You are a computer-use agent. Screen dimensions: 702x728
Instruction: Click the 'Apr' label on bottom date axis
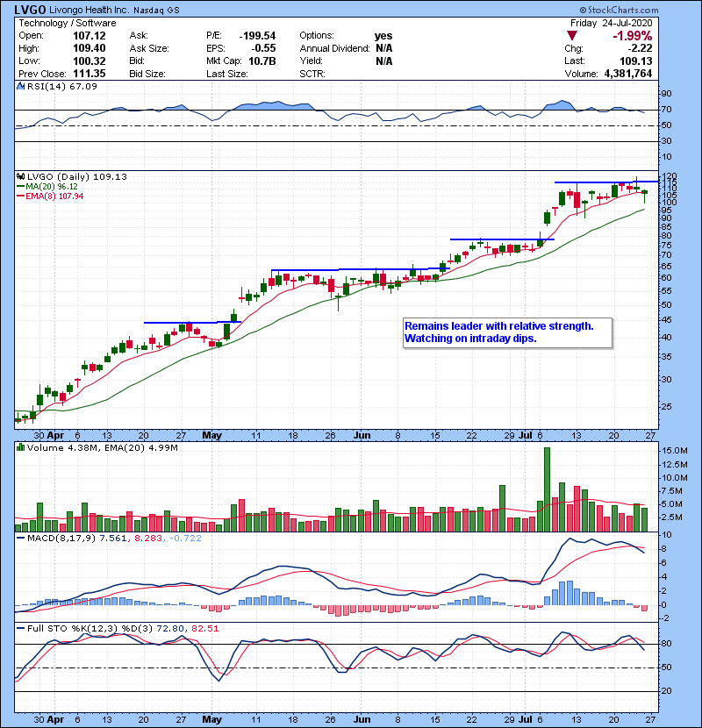coord(55,719)
